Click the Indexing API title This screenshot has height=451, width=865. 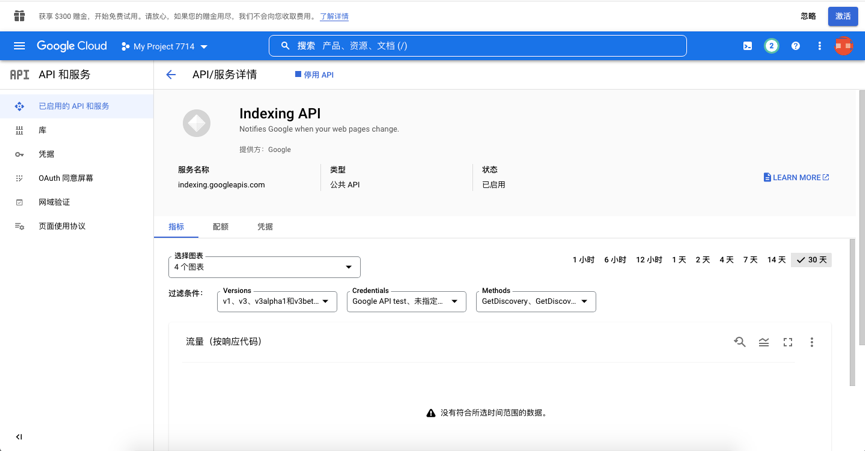pyautogui.click(x=280, y=114)
